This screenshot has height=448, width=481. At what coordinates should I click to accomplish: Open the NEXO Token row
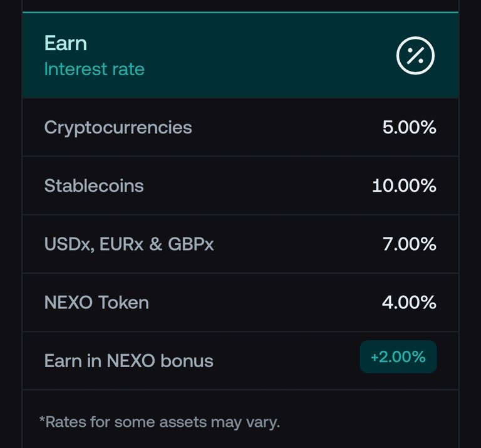240,302
